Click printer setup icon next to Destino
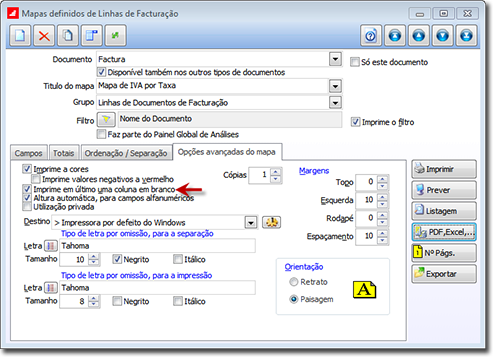 (271, 222)
